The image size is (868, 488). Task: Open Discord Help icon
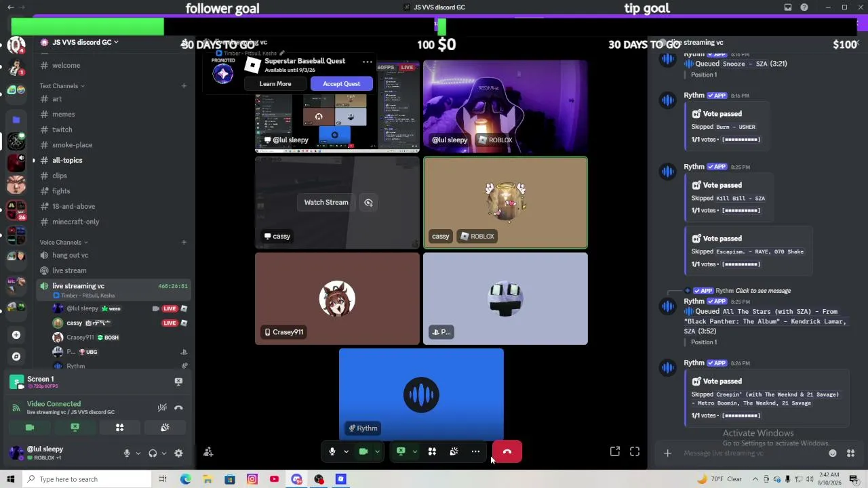tap(804, 7)
